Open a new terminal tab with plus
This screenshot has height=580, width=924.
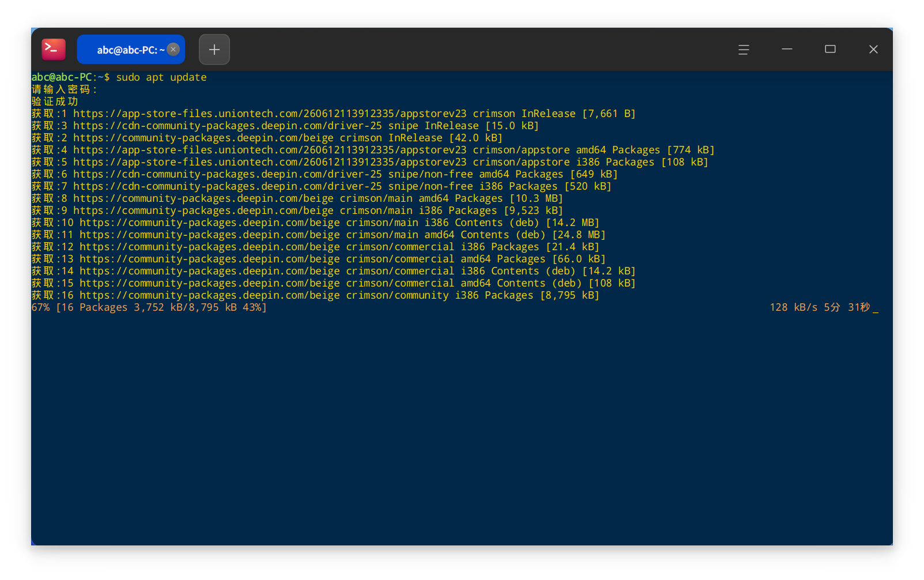point(214,50)
